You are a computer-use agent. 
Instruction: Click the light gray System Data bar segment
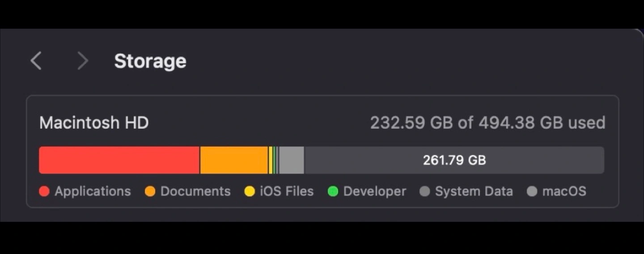292,160
